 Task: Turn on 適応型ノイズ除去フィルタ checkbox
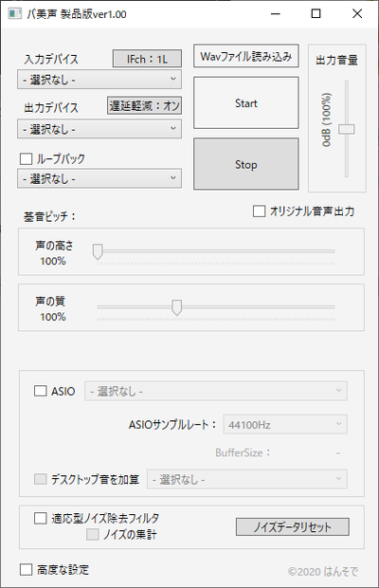point(41,518)
